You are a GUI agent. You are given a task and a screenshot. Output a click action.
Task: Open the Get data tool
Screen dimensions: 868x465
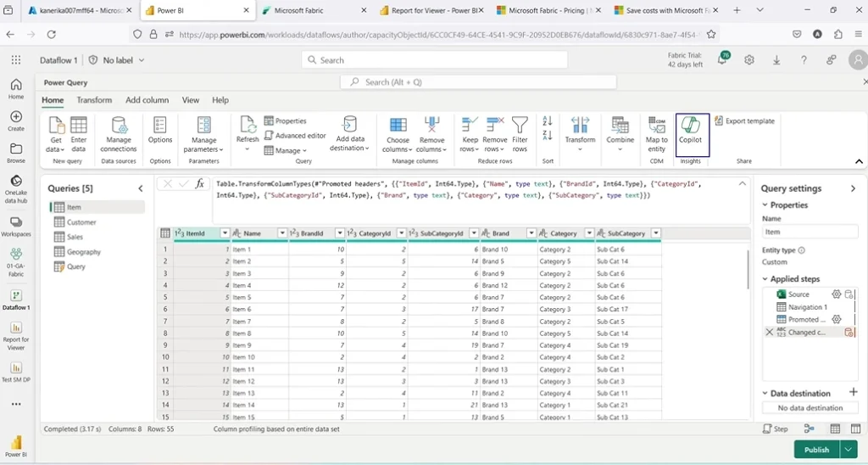56,135
